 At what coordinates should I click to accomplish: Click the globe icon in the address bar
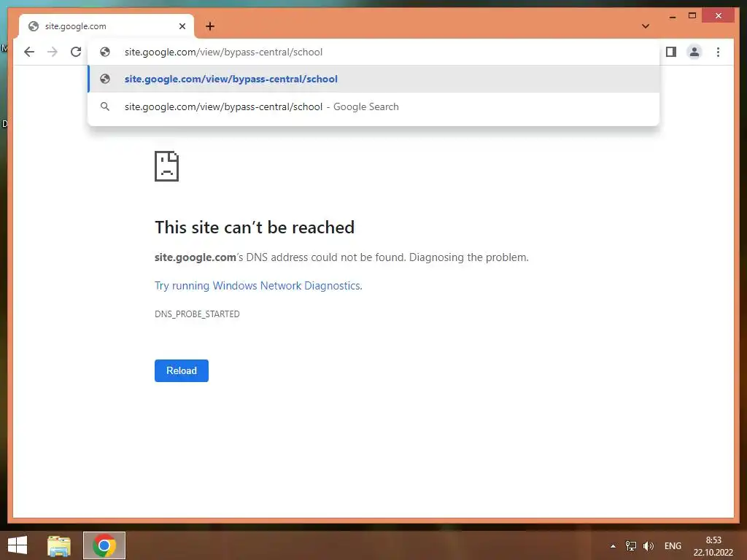tap(105, 52)
